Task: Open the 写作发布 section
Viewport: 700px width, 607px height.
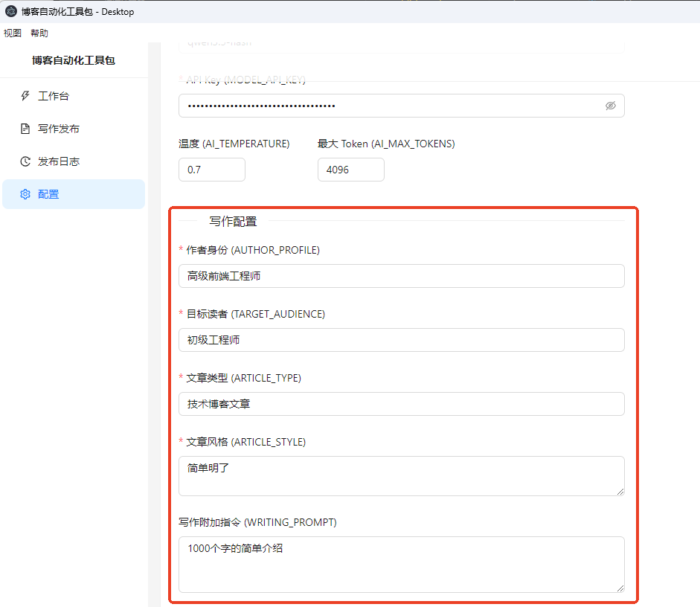Action: pos(74,129)
